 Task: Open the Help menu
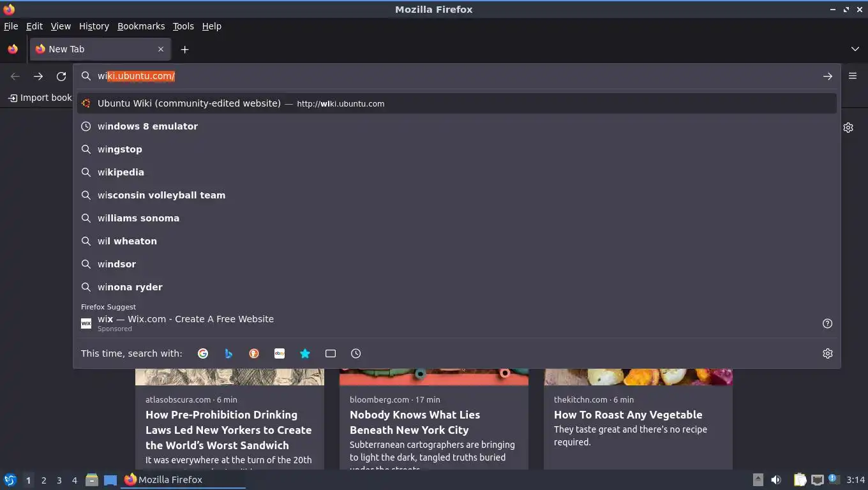(x=211, y=26)
